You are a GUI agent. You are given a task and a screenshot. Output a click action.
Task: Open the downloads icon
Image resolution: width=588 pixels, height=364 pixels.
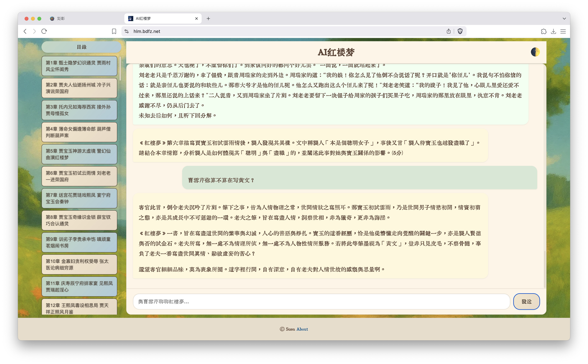tap(553, 31)
